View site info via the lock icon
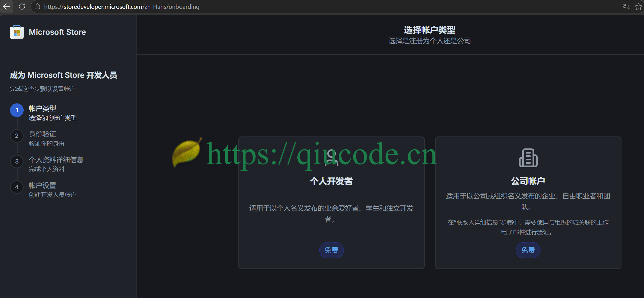Image resolution: width=644 pixels, height=298 pixels. (x=37, y=7)
